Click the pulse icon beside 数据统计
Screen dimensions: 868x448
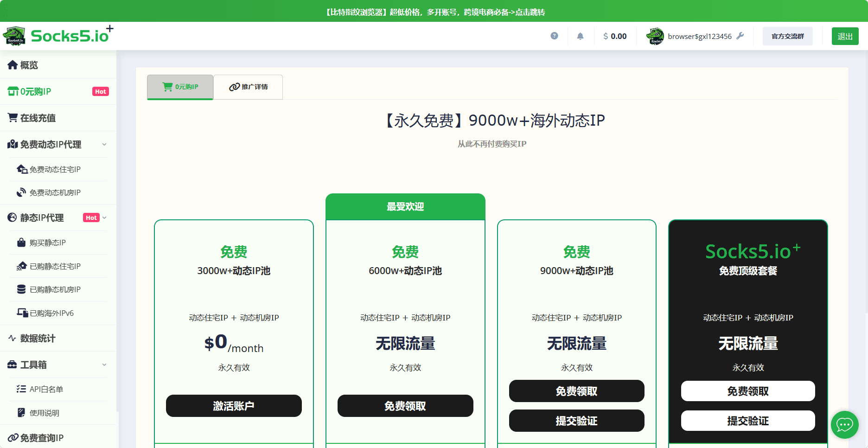click(12, 338)
